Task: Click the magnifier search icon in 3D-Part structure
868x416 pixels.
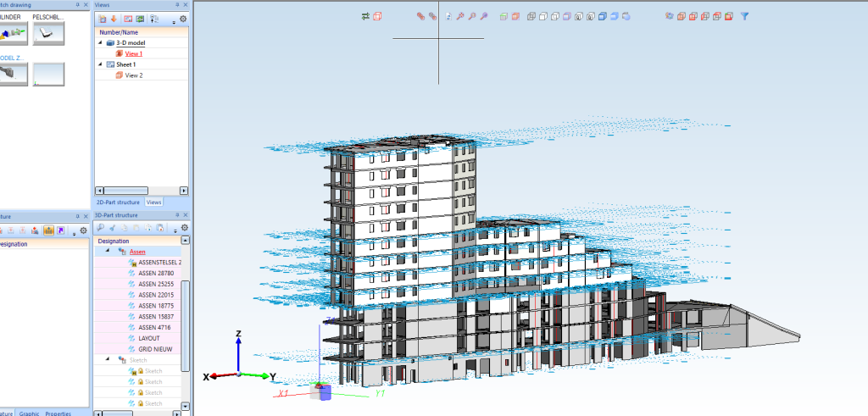Action: (x=100, y=228)
